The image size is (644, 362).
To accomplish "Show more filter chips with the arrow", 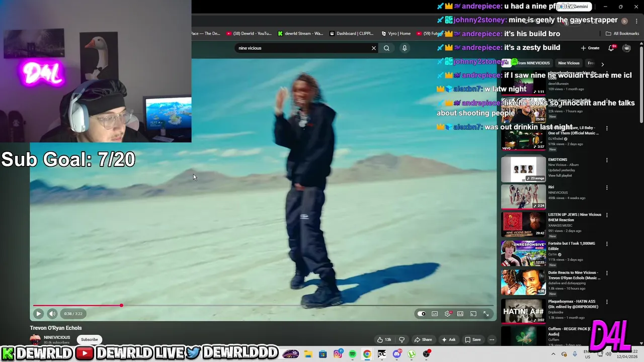I will tap(602, 64).
